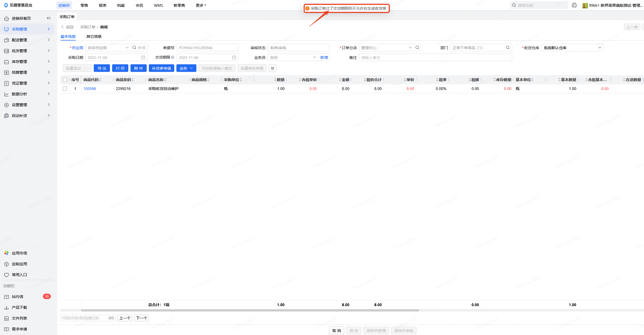Switch to the 其它信息 tab
This screenshot has width=644, height=335.
pyautogui.click(x=94, y=36)
